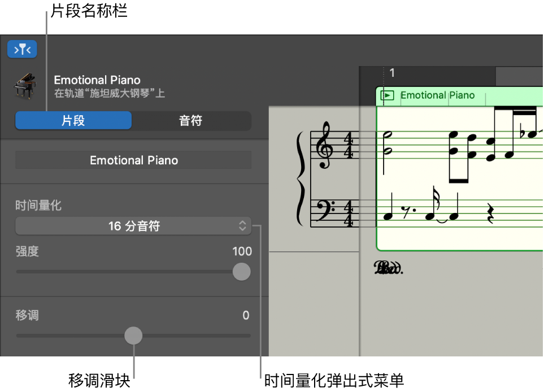Click the 移调 value 0
This screenshot has height=392, width=544.
[x=246, y=316]
